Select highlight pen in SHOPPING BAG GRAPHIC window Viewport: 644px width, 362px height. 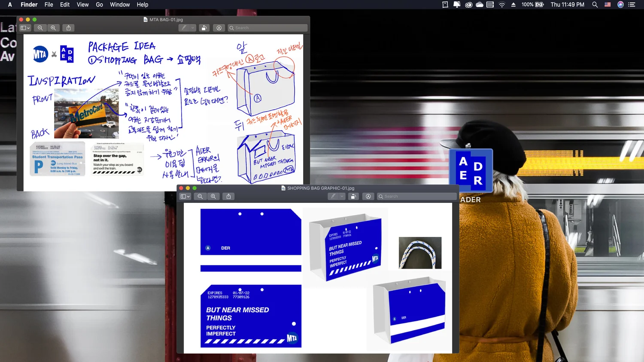tap(334, 196)
